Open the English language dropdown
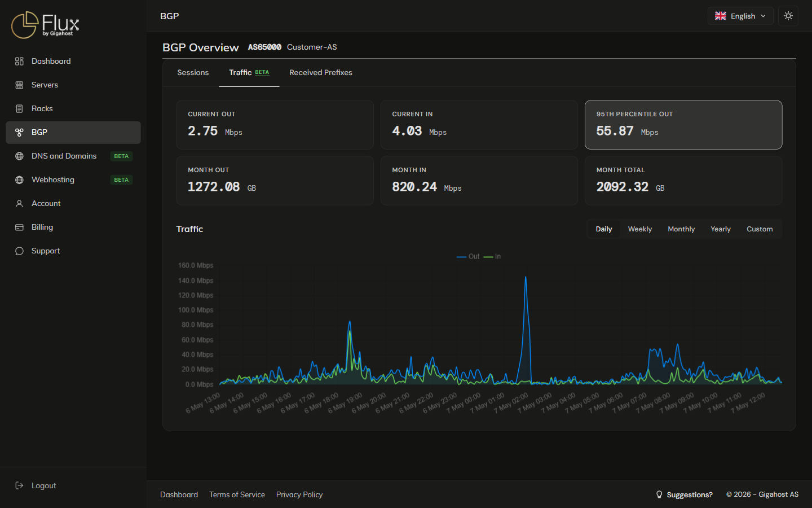The height and width of the screenshot is (508, 812). 740,16
